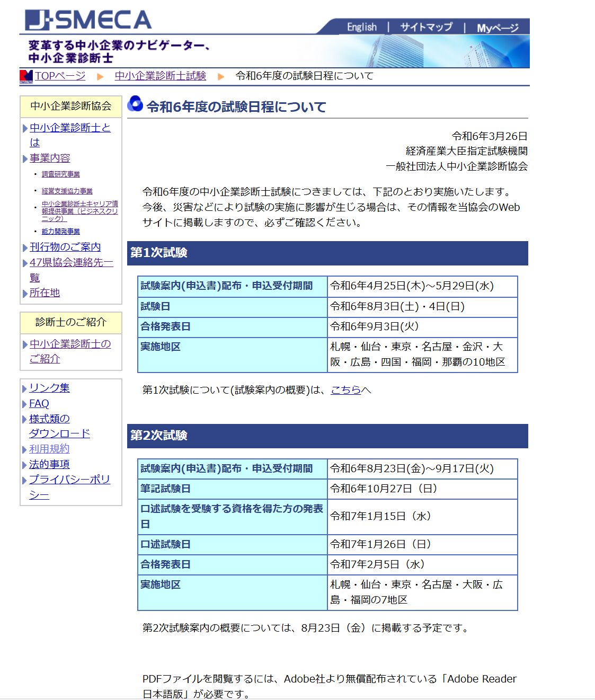
Task: Click cell 令和7年1月15日（水）
Action: click(x=422, y=516)
